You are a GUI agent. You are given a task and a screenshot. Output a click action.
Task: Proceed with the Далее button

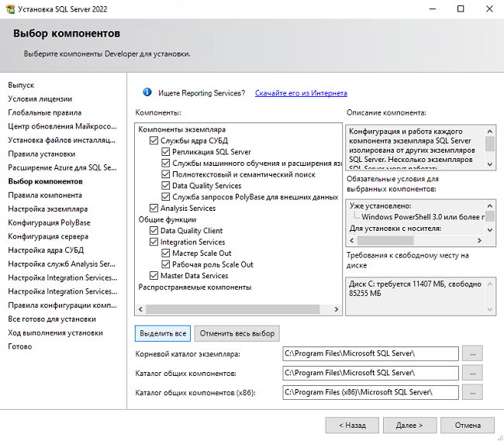pyautogui.click(x=409, y=425)
